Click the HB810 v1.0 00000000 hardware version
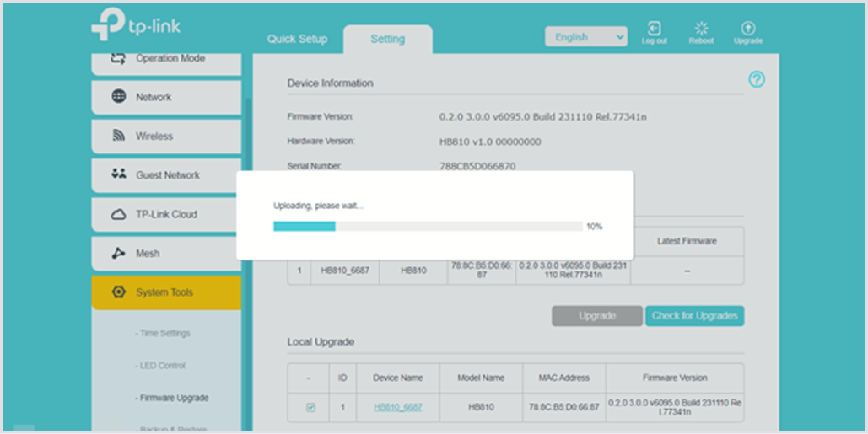This screenshot has width=868, height=434. [490, 142]
